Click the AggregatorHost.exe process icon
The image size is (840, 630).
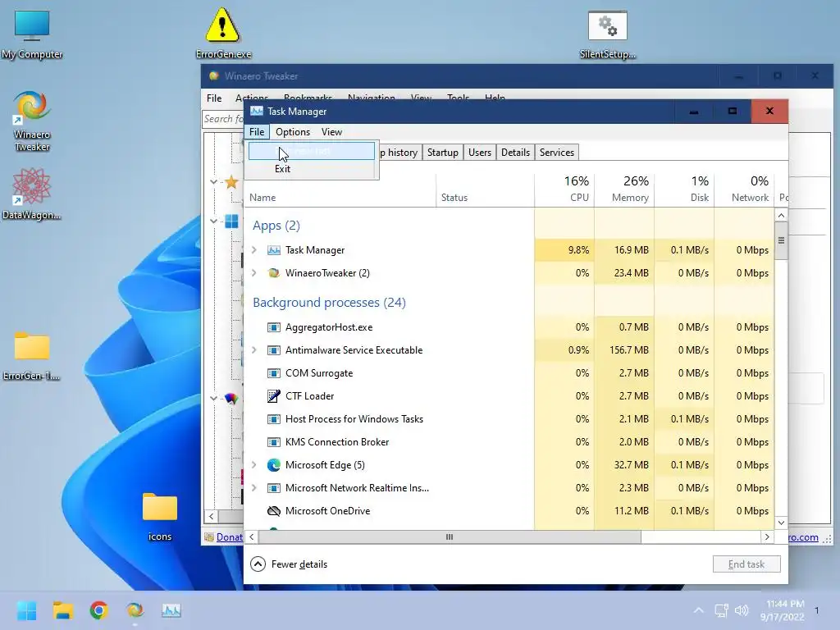pos(274,327)
